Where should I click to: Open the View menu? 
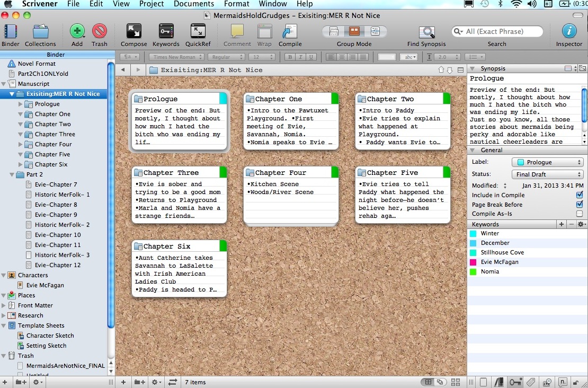coord(121,4)
